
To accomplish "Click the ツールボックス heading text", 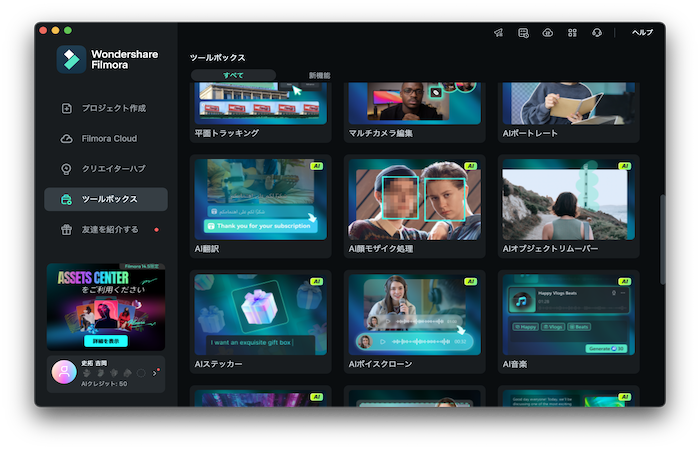I will [x=217, y=58].
